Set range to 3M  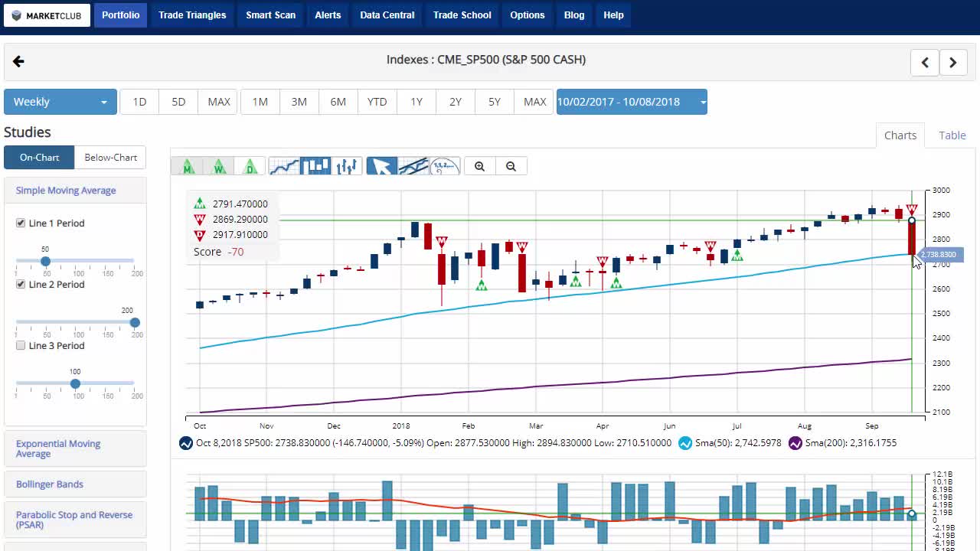pyautogui.click(x=299, y=102)
